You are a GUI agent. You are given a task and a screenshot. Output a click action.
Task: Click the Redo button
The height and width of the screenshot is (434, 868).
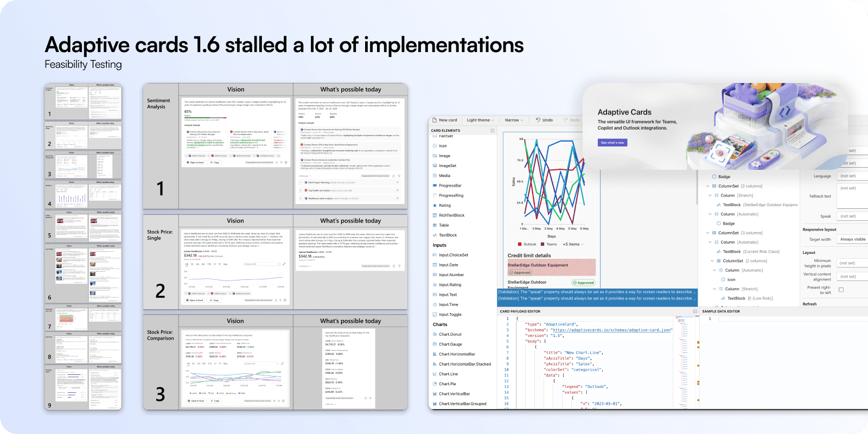tap(571, 120)
